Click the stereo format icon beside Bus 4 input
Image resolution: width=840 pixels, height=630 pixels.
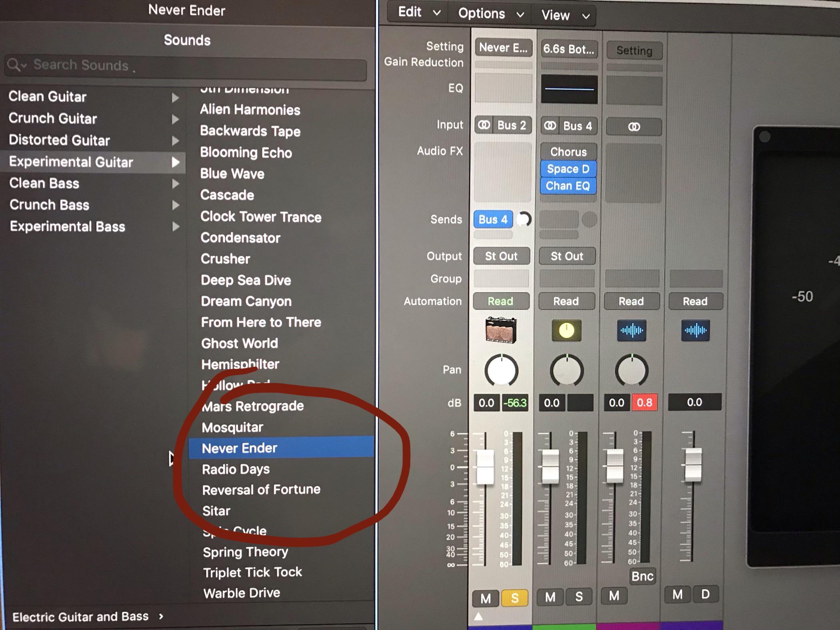tap(550, 126)
